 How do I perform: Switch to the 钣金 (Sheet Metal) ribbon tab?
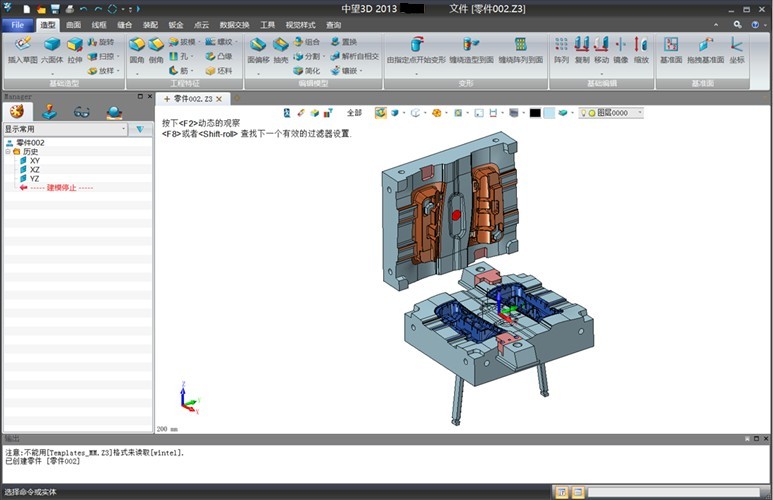pyautogui.click(x=175, y=24)
